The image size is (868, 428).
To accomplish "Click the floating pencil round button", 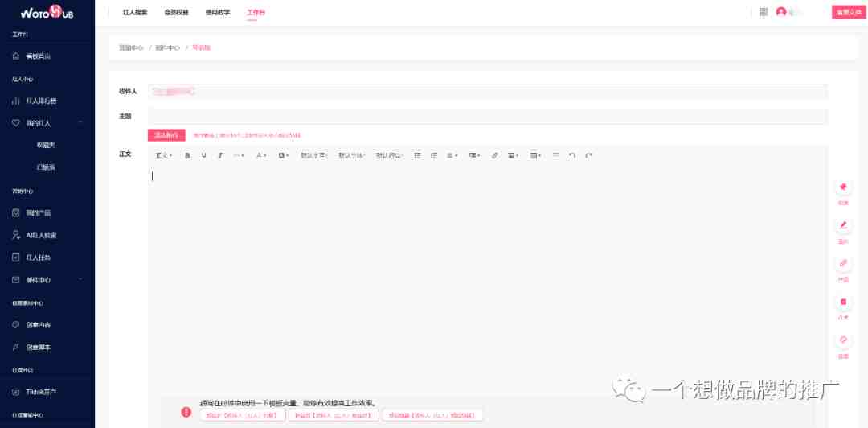I will pyautogui.click(x=844, y=225).
